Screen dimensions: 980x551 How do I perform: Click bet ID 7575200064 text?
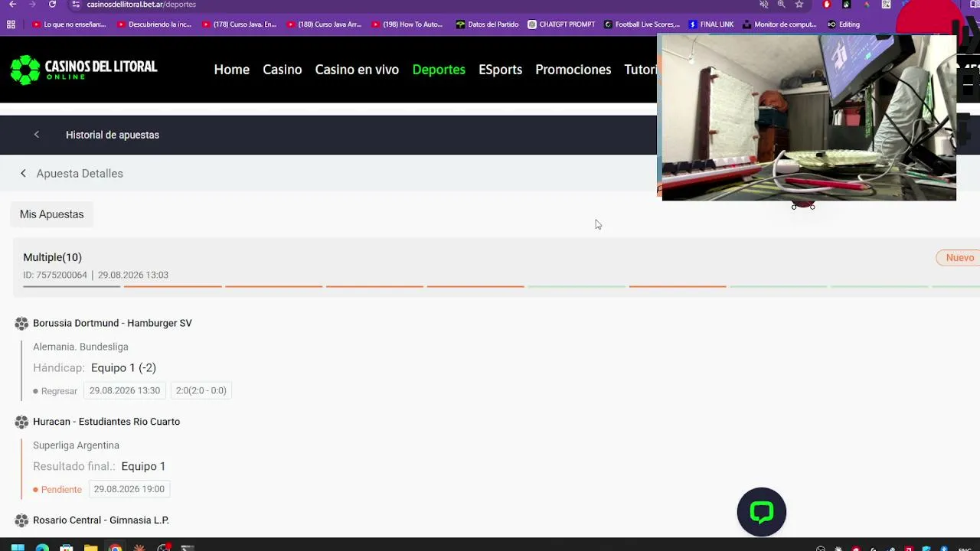tap(55, 275)
